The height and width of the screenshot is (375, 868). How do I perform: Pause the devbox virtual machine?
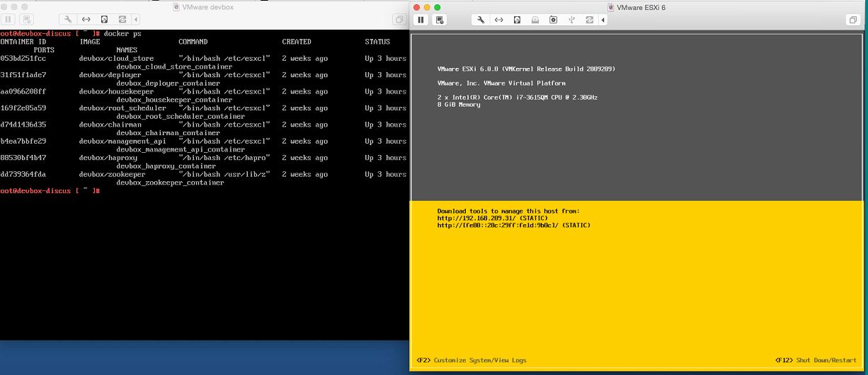click(8, 20)
